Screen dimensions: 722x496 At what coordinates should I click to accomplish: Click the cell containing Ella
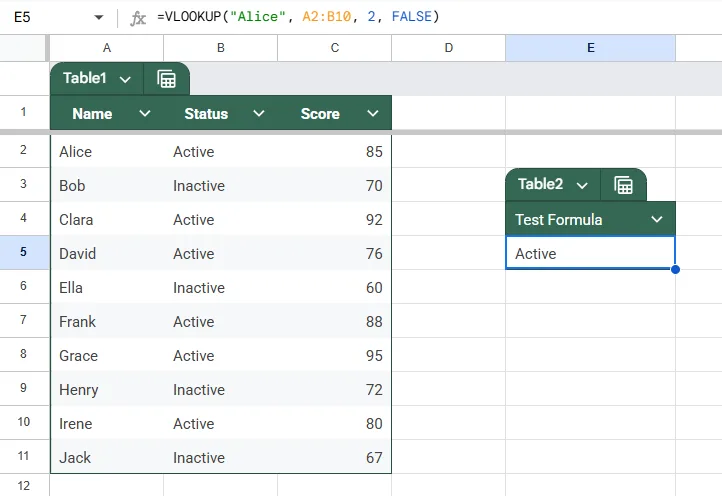(x=107, y=288)
